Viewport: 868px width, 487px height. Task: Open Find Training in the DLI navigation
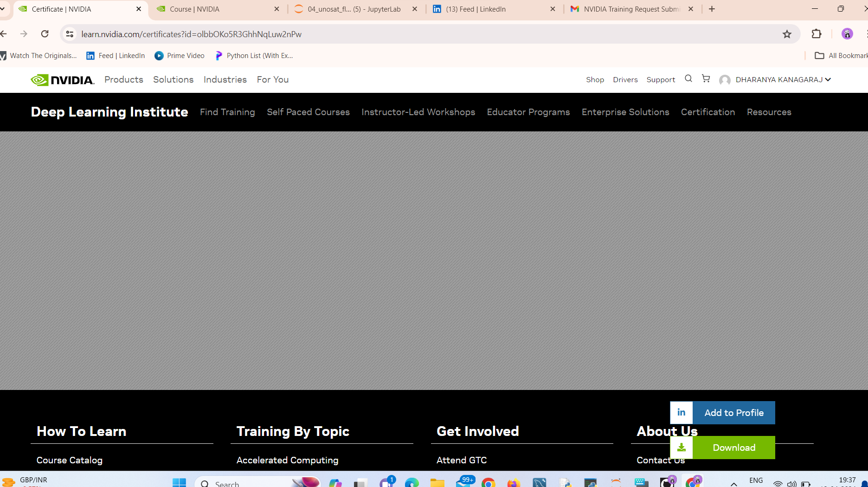click(227, 112)
